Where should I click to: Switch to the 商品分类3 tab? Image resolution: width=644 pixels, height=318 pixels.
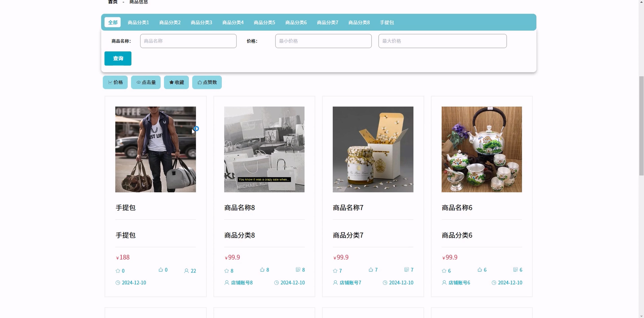201,22
